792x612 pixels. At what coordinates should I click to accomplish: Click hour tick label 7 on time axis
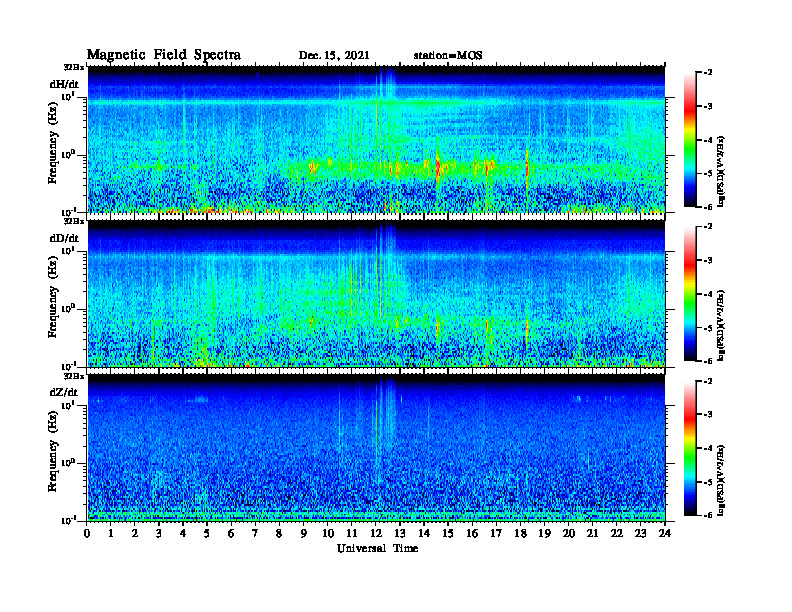255,534
